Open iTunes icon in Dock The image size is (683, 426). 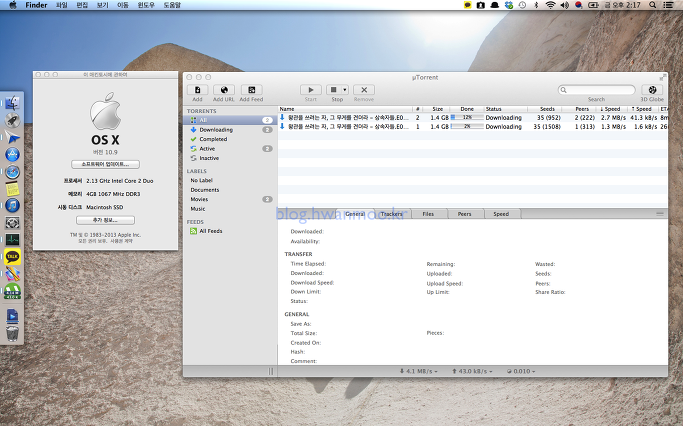[x=12, y=206]
